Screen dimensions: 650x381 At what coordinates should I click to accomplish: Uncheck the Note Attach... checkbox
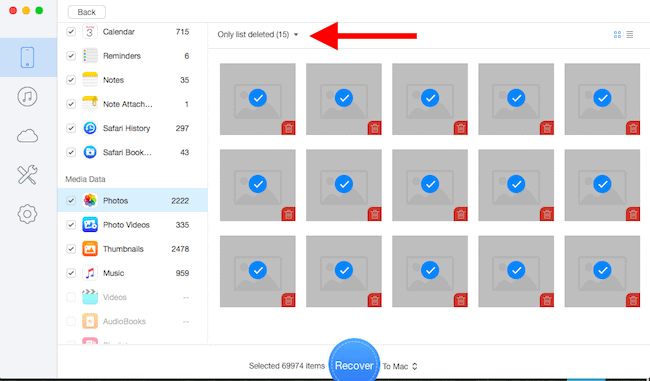(x=71, y=104)
